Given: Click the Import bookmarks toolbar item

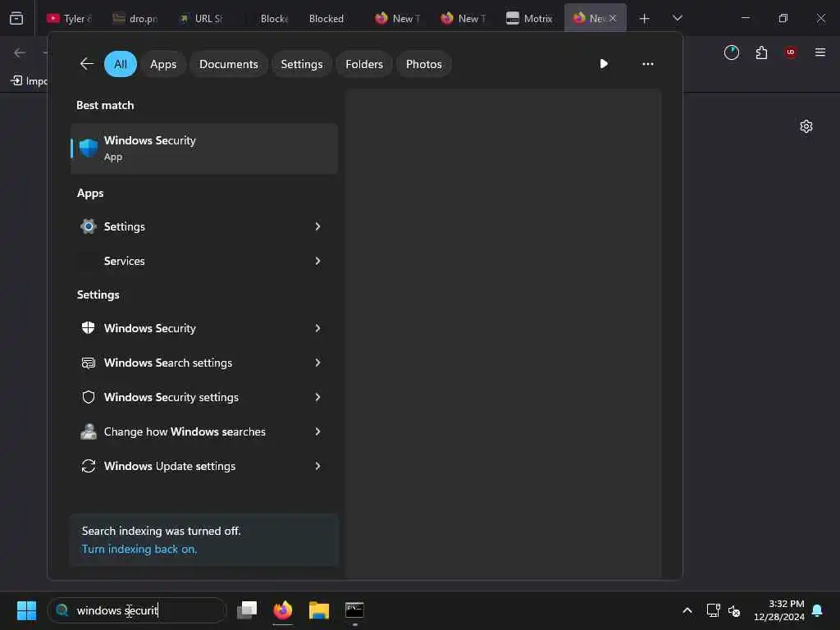Looking at the screenshot, I should pyautogui.click(x=30, y=81).
